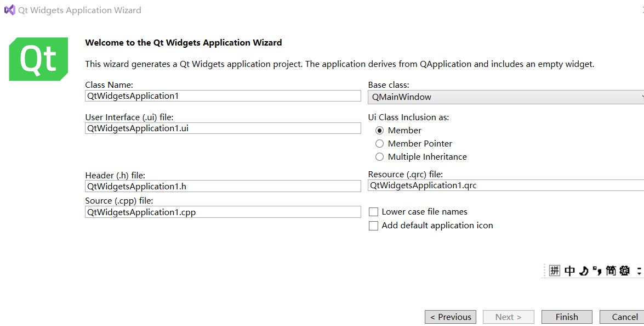
Task: Edit the Header (.h) file field
Action: click(x=223, y=186)
